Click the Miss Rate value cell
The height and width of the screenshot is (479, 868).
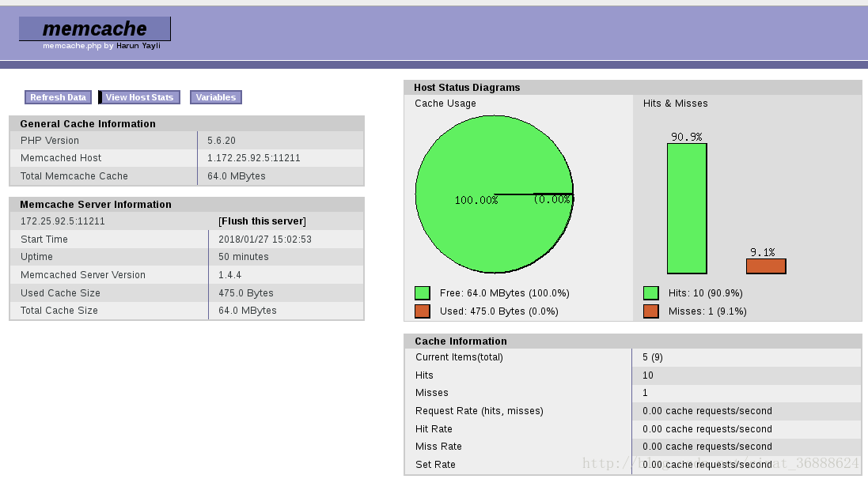click(x=746, y=447)
